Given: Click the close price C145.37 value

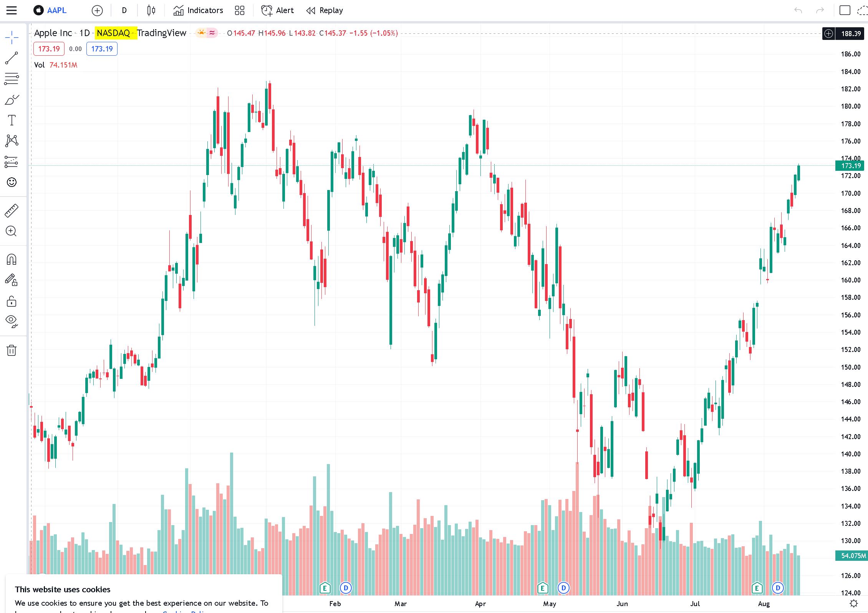Looking at the screenshot, I should pos(333,33).
